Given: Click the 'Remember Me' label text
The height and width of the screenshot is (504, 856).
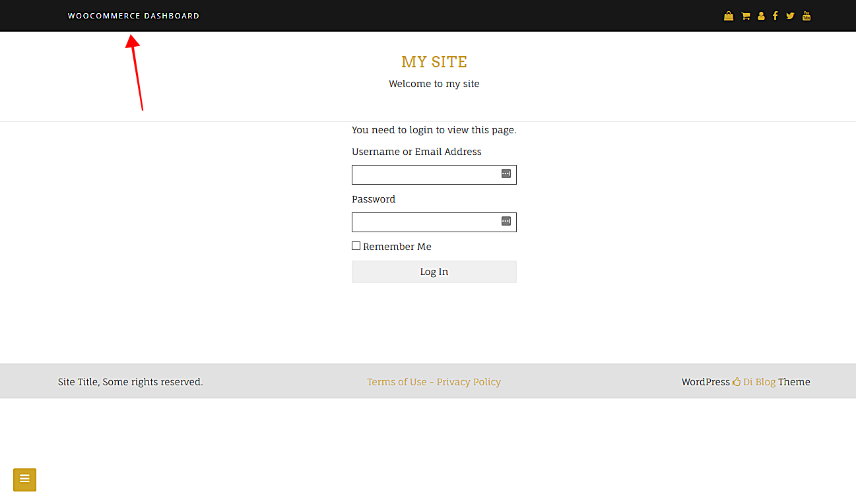Looking at the screenshot, I should click(x=397, y=247).
